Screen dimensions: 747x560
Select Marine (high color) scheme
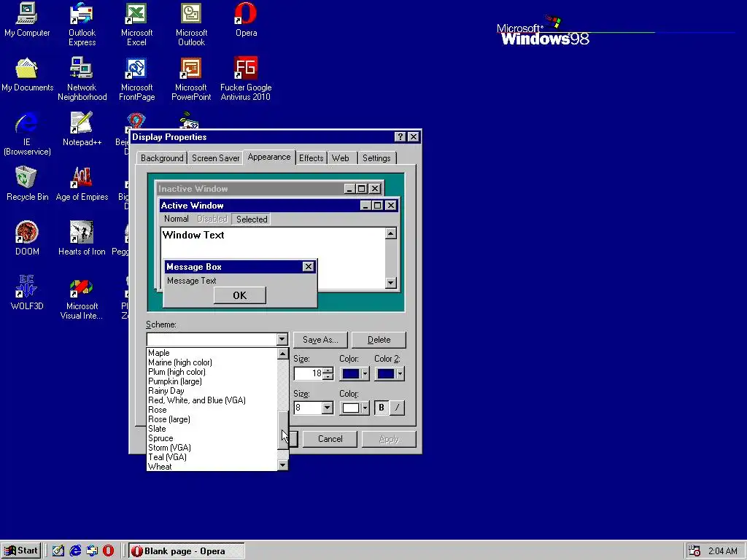coord(212,362)
